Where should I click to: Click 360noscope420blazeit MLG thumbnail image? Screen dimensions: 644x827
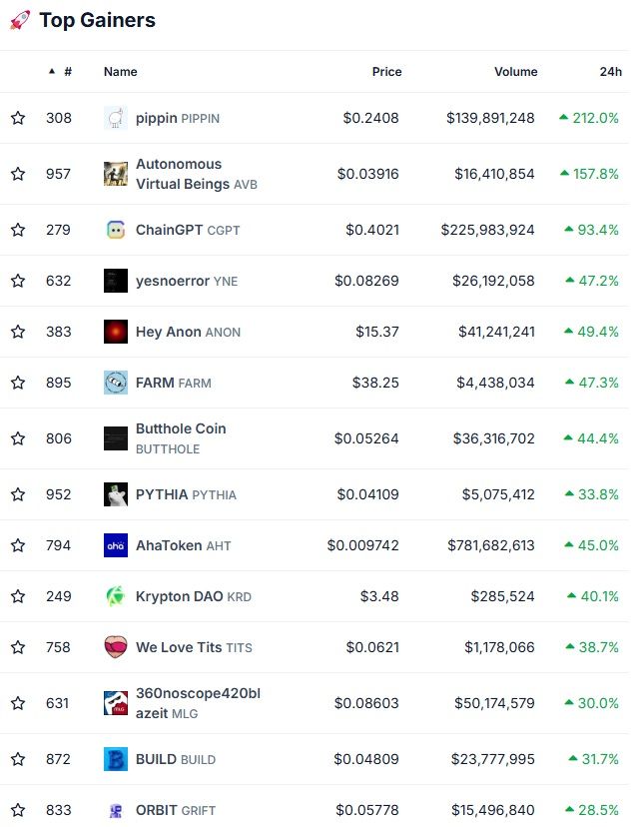[116, 703]
